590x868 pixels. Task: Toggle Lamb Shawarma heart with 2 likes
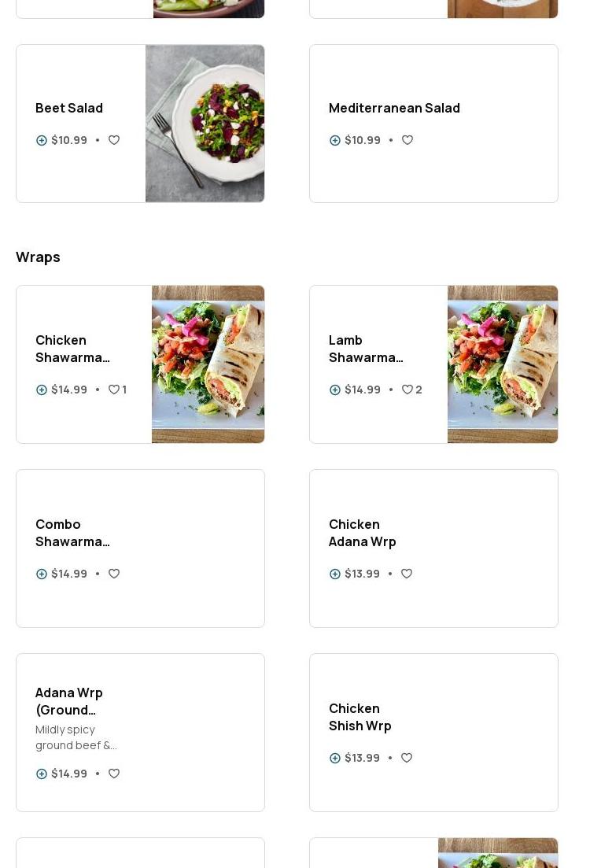(x=407, y=390)
